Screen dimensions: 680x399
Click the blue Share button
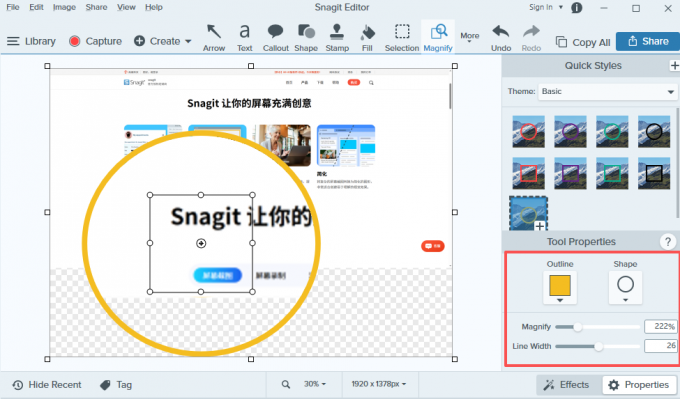(x=648, y=41)
